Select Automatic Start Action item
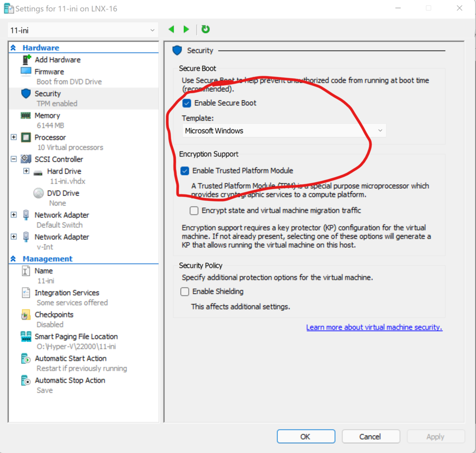476x453 pixels. [70, 359]
